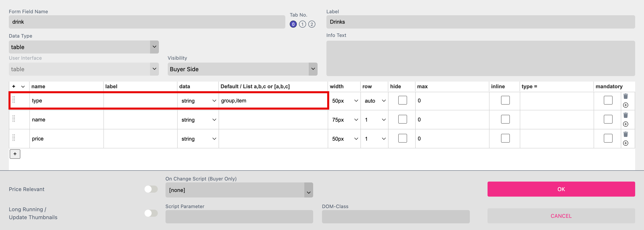Image resolution: width=644 pixels, height=230 pixels.
Task: Open the row dropdown for 'name' row
Action: click(375, 120)
